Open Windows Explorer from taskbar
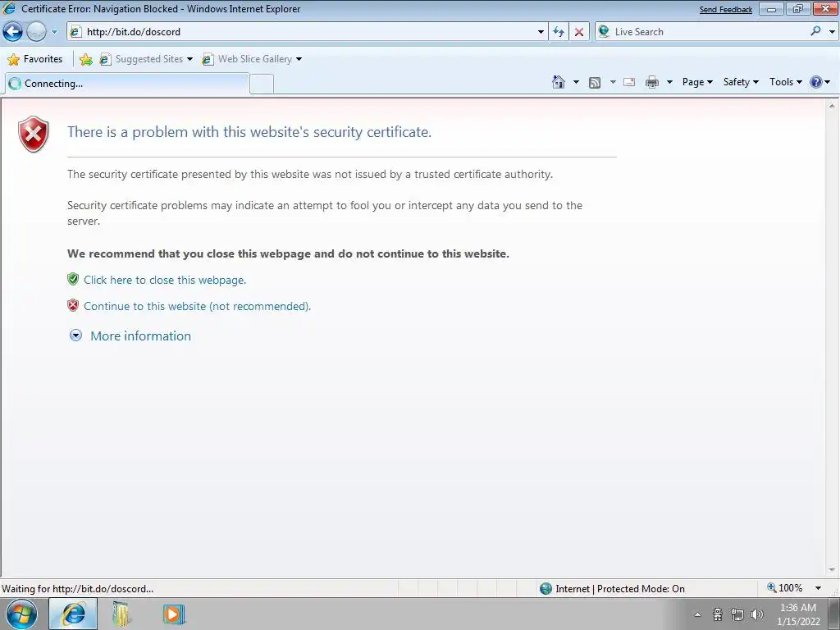This screenshot has width=840, height=630. pyautogui.click(x=122, y=614)
